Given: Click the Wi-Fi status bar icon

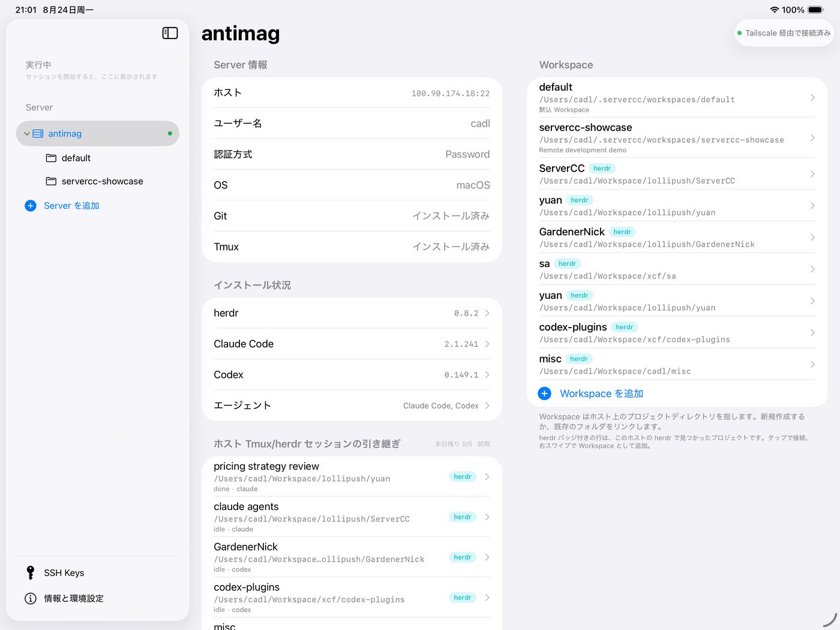Looking at the screenshot, I should point(775,10).
